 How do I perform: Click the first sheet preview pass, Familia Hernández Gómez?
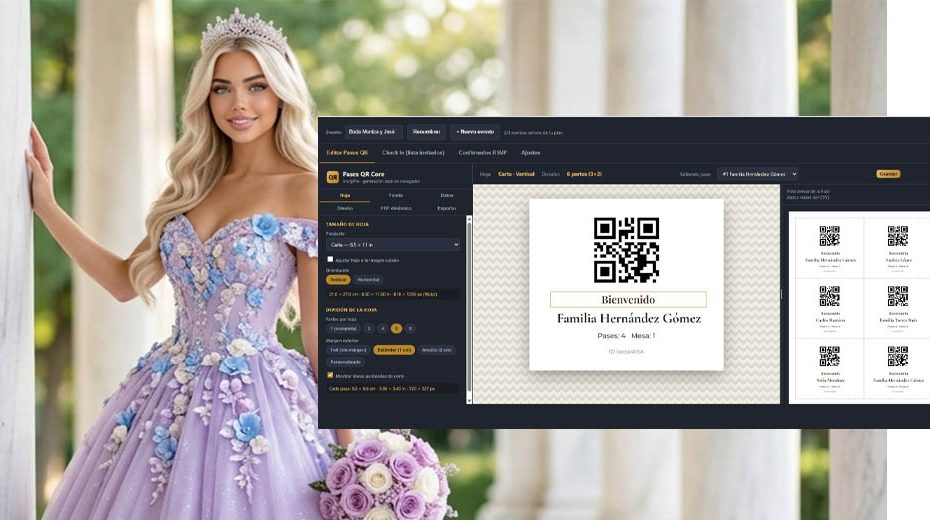pyautogui.click(x=830, y=247)
